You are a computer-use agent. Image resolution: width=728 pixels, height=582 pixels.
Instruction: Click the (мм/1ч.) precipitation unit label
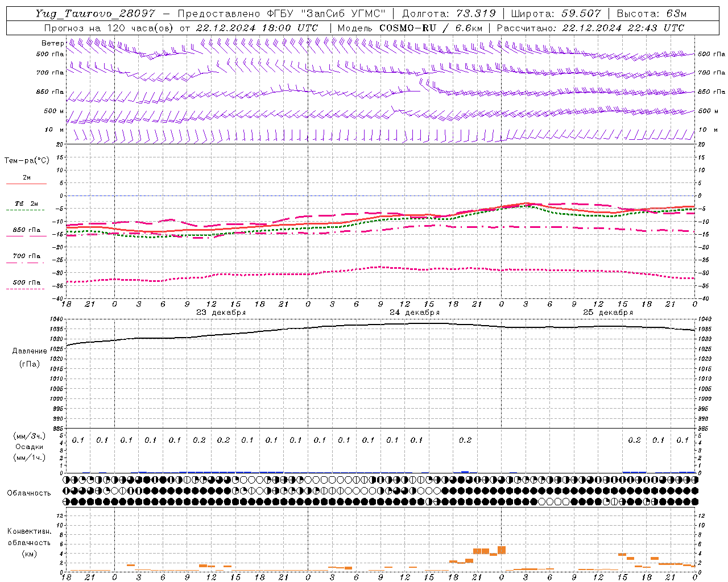(x=30, y=458)
